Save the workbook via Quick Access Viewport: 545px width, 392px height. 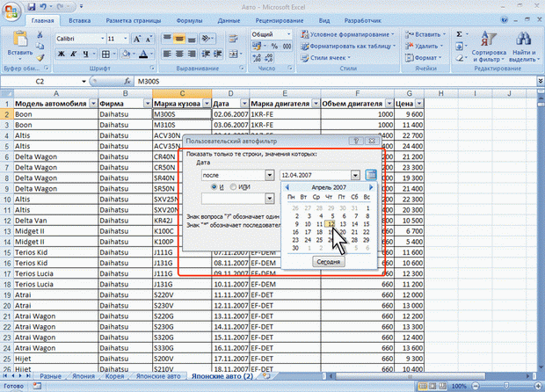32,6
